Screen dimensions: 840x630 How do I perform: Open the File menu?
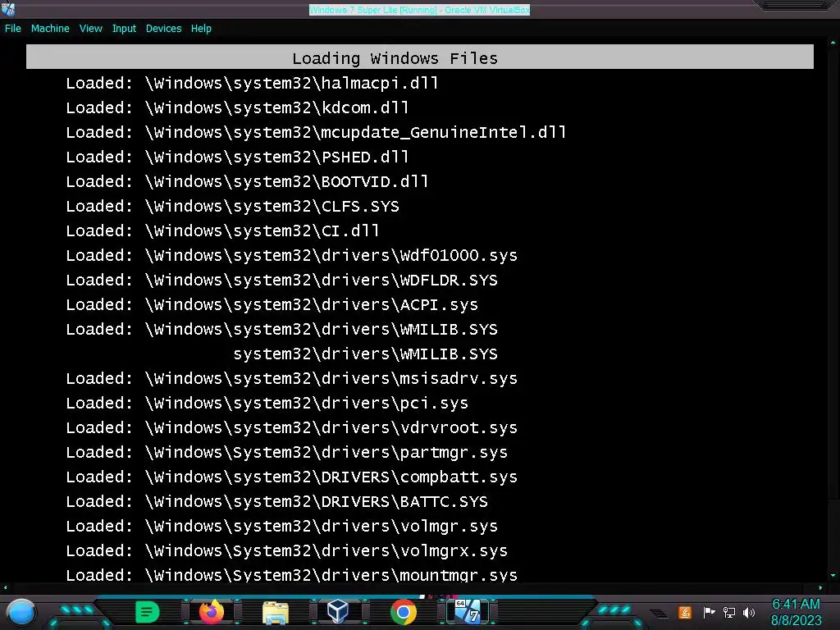pos(13,29)
